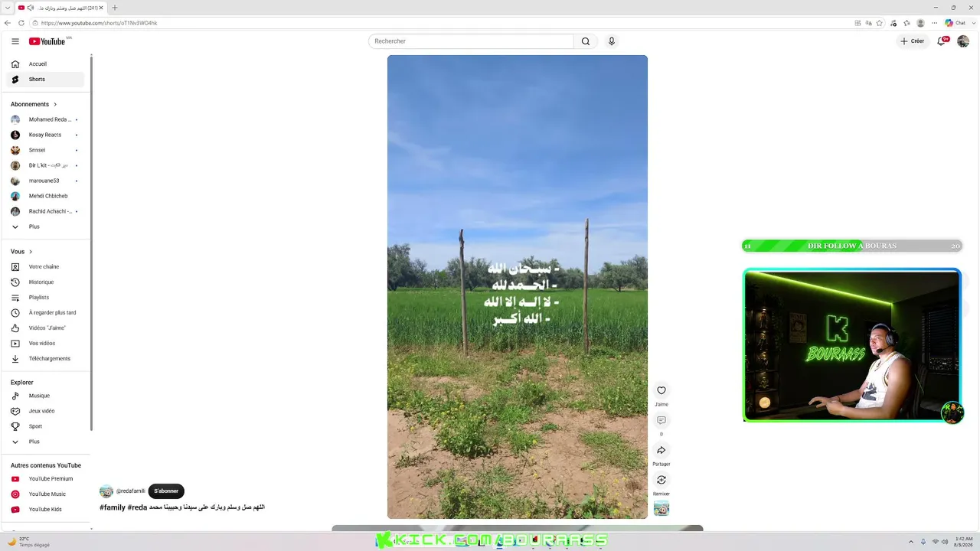
Task: Open Sport in Explorer
Action: 45,426
